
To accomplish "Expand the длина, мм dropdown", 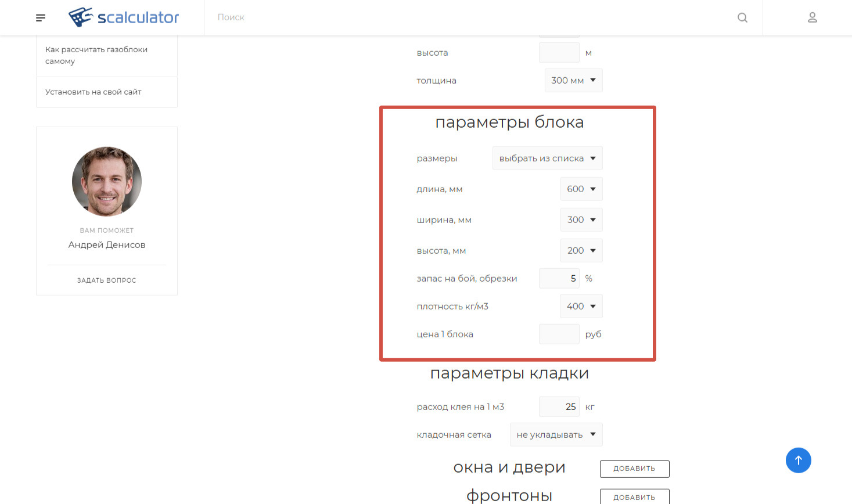I will [x=581, y=189].
